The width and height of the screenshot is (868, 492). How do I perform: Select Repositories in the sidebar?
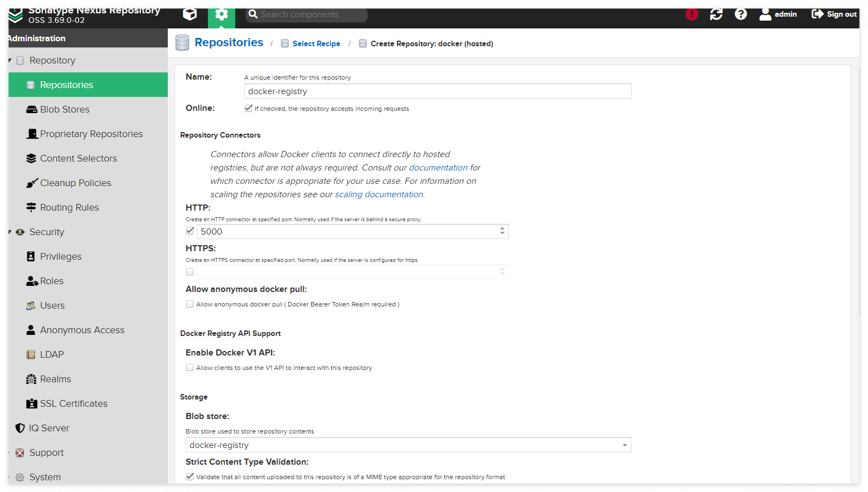(x=88, y=85)
